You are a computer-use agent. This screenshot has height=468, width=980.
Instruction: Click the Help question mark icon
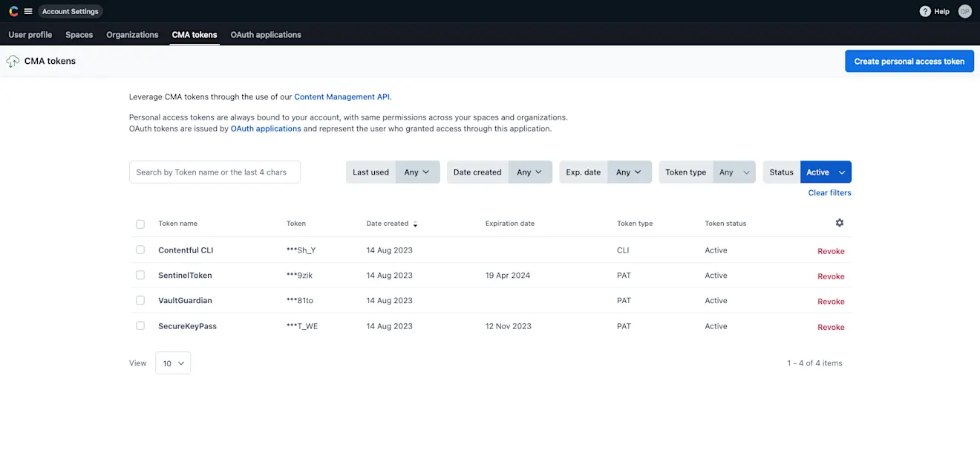pyautogui.click(x=925, y=11)
